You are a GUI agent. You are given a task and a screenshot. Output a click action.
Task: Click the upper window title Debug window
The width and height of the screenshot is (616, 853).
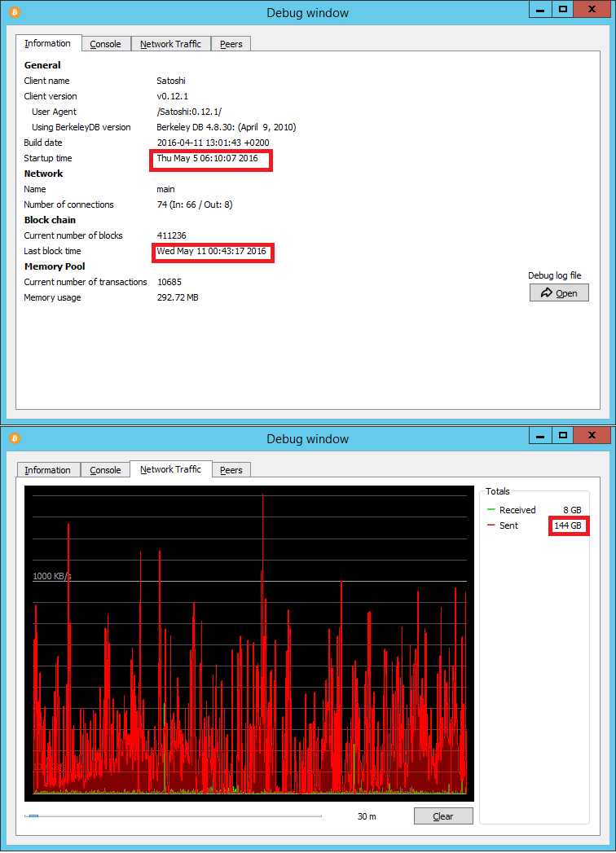[x=307, y=13]
